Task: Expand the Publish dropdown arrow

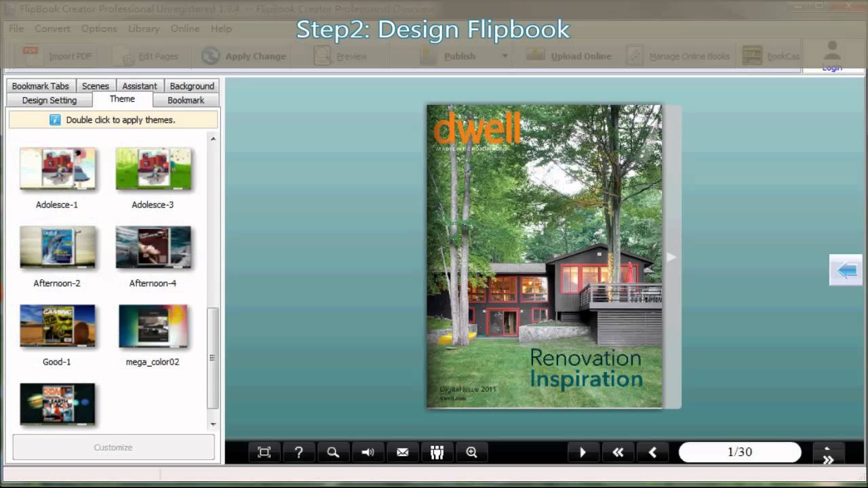Action: 505,56
